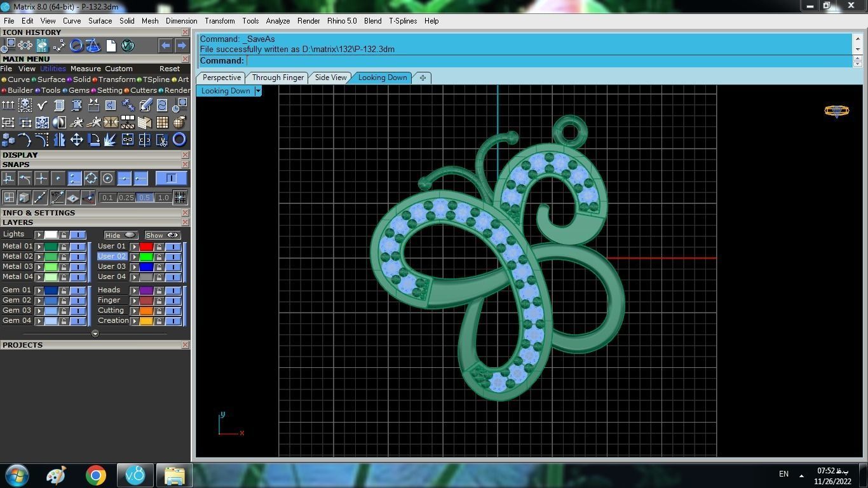The height and width of the screenshot is (488, 868).
Task: Open the pencil-on-box edit tool
Action: tap(146, 105)
